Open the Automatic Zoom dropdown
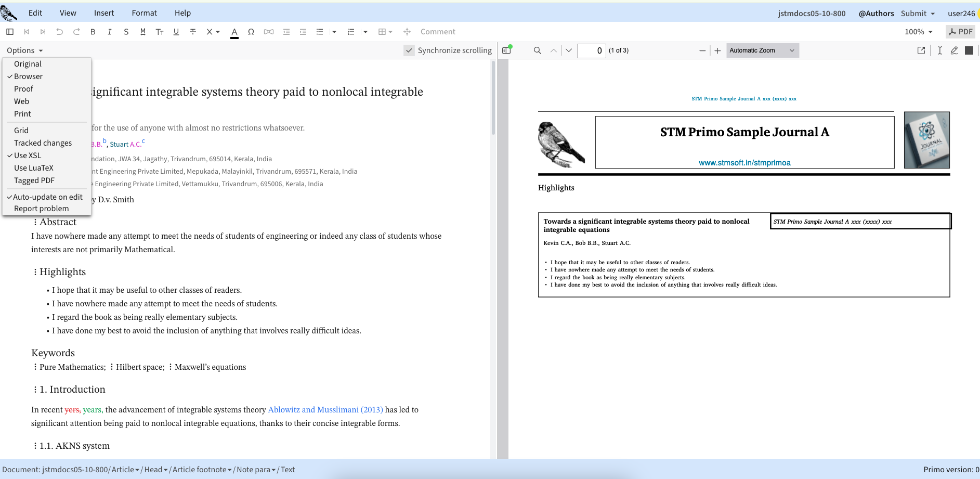 (x=762, y=50)
